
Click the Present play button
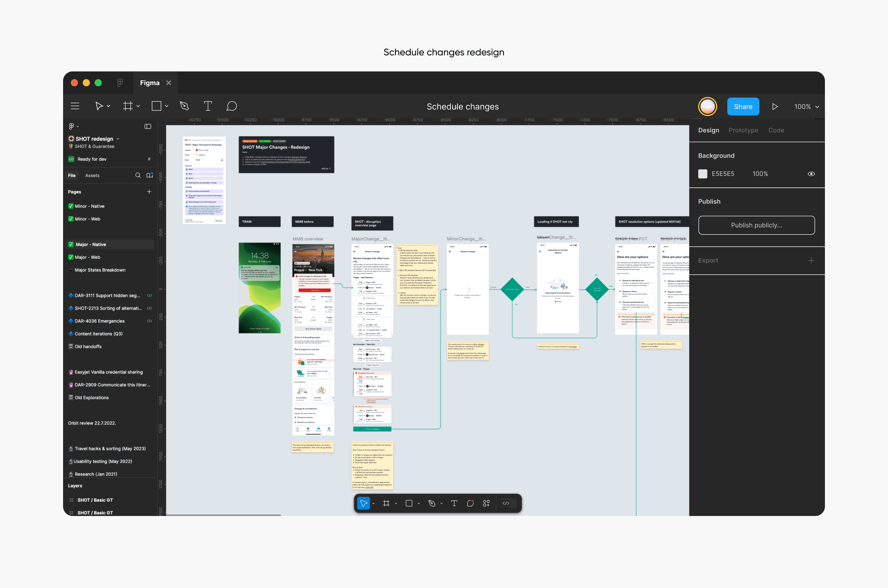point(775,107)
